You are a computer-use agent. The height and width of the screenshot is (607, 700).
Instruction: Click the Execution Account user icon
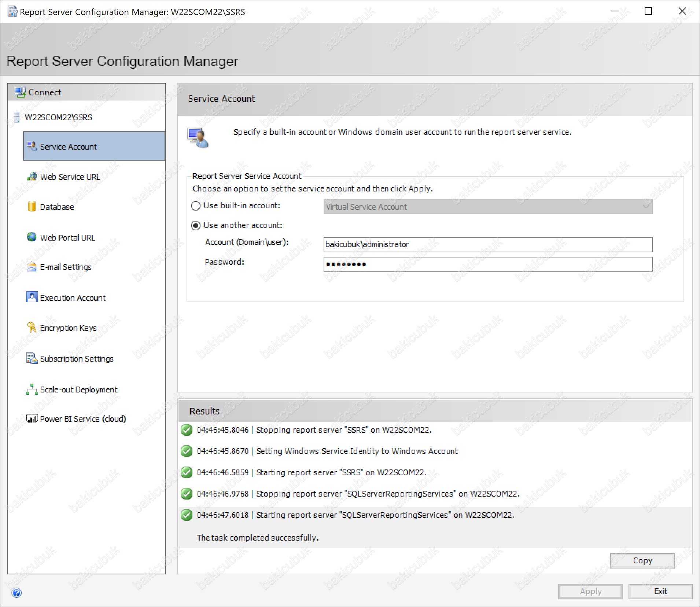tap(32, 297)
